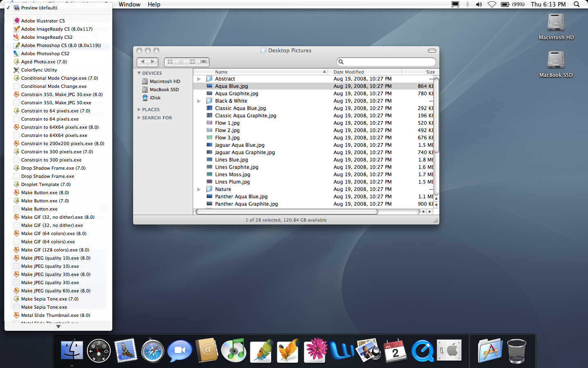
Task: Open Finder from the Dock
Action: point(72,351)
